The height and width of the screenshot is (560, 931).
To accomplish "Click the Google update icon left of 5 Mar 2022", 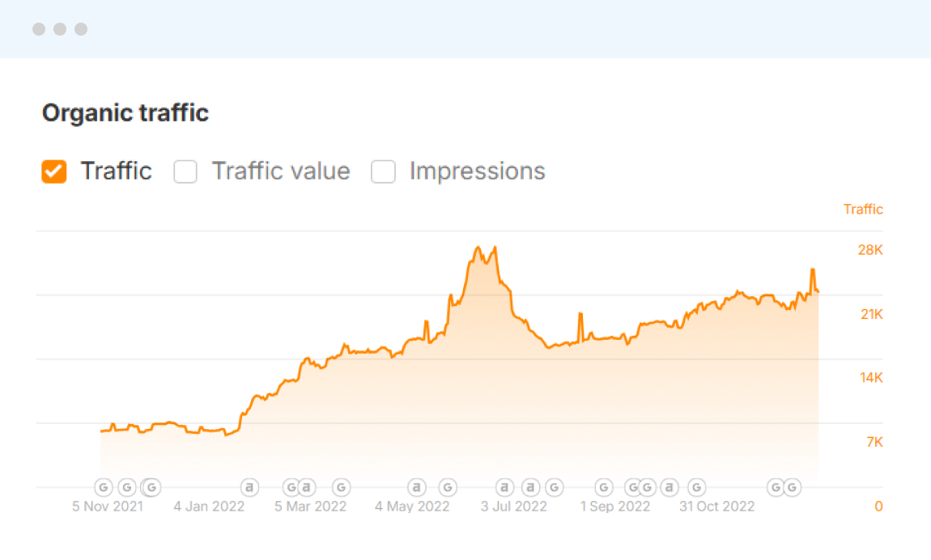I will (x=291, y=487).
